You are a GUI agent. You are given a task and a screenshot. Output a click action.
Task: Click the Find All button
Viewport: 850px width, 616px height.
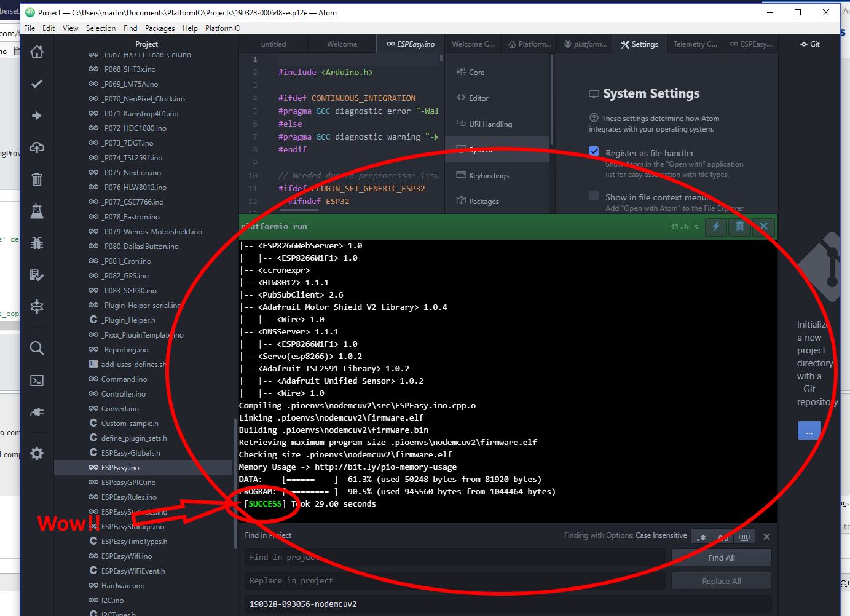tap(721, 558)
